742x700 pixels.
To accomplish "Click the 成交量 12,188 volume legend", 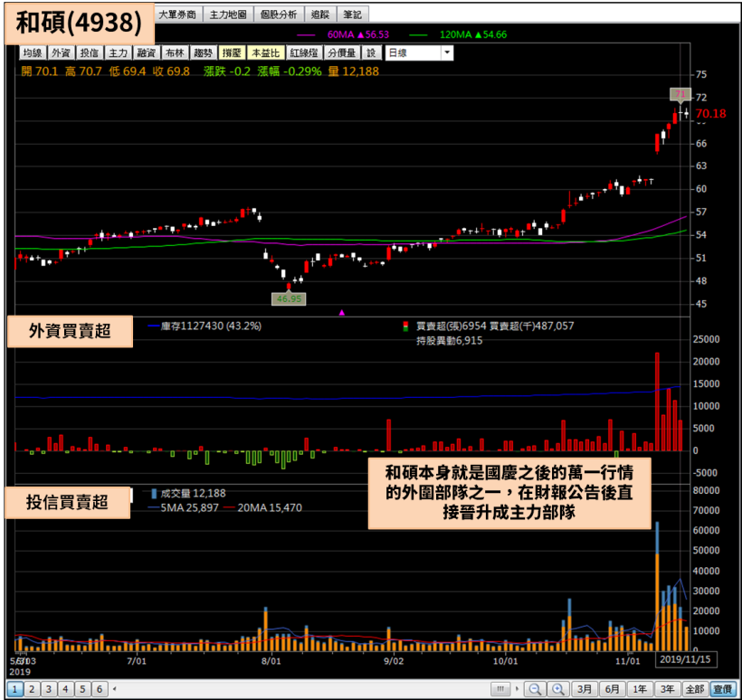I will 188,493.
